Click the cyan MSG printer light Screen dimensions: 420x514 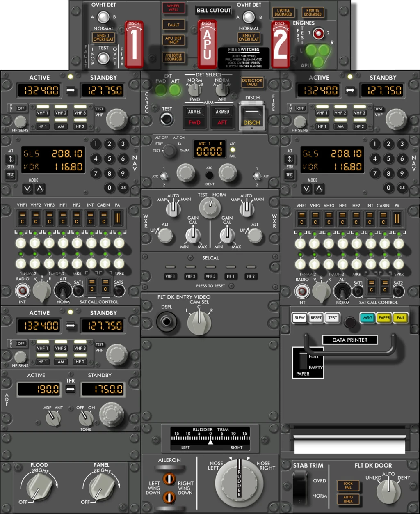367,318
